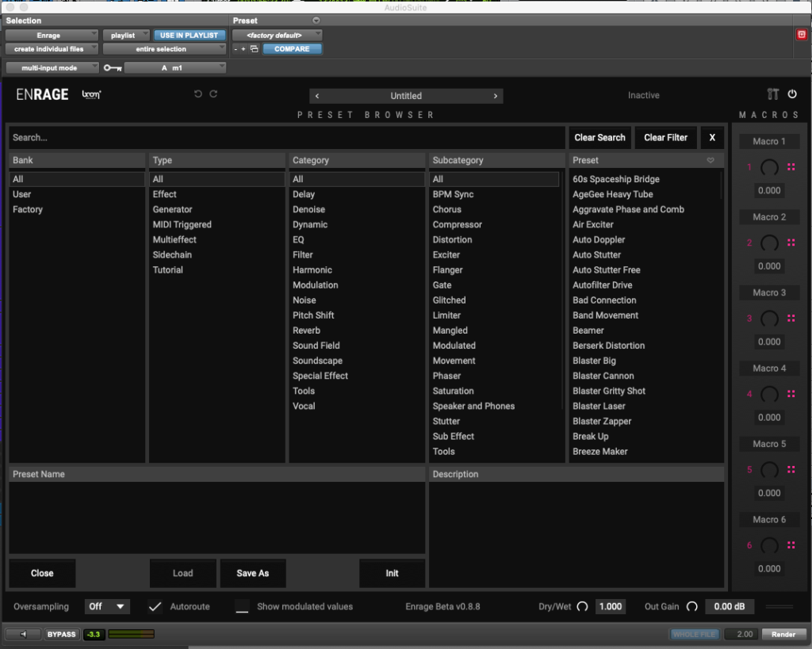The image size is (812, 649).
Task: Click the Init button
Action: coord(392,573)
